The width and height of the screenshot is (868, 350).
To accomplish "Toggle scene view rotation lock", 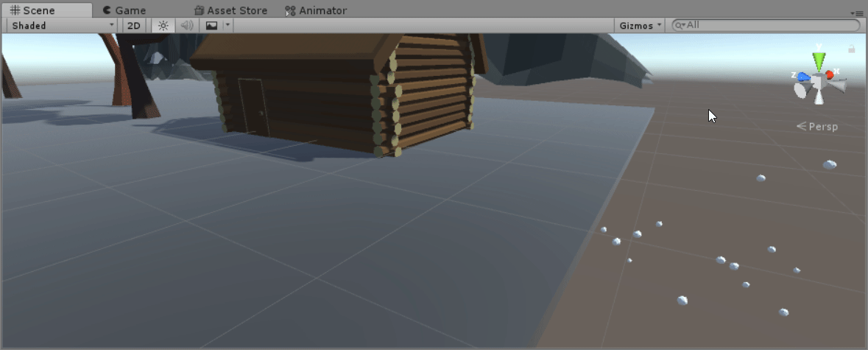I will [851, 49].
